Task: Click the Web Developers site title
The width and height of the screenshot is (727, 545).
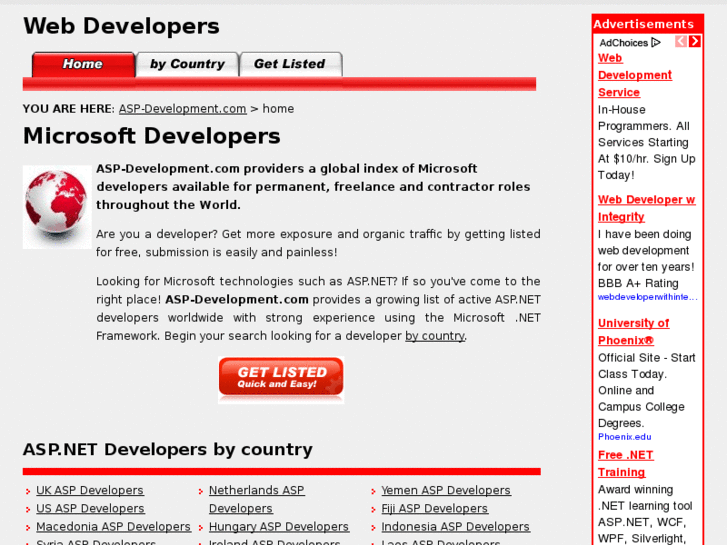Action: point(121,26)
